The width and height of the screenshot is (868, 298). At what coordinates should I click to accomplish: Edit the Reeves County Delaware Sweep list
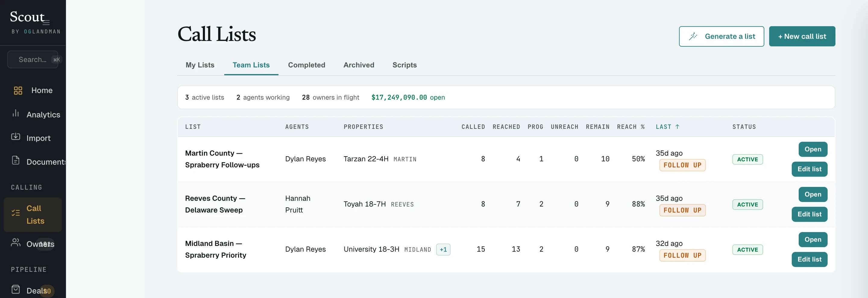(x=809, y=214)
